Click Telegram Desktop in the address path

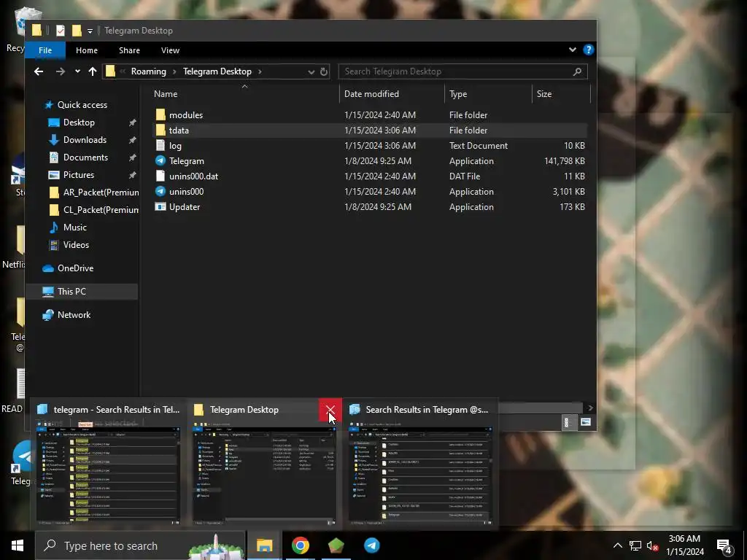[217, 71]
